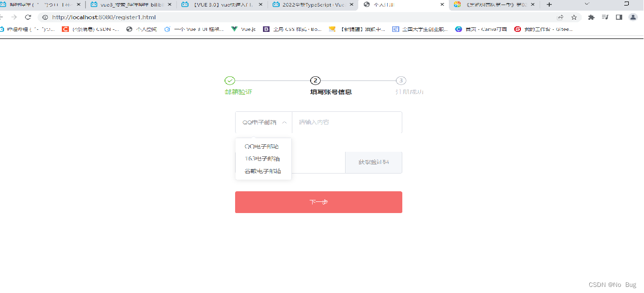
Task: Open the browser extensions puzzle icon
Action: pos(591,17)
